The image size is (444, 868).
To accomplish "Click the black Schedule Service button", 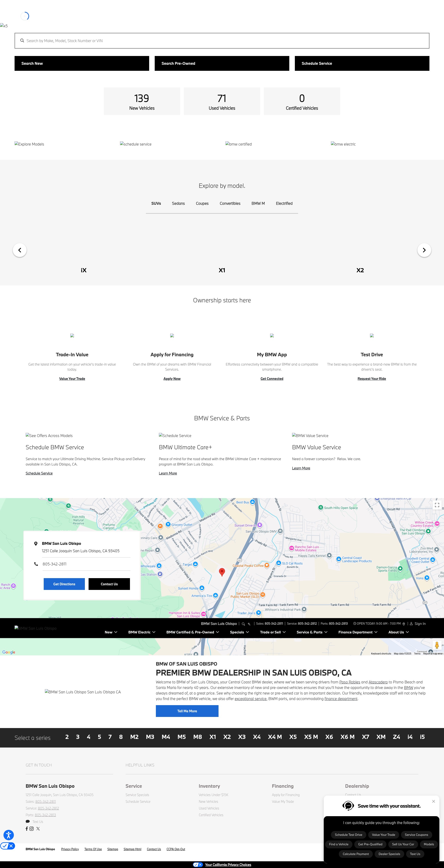I will point(362,63).
